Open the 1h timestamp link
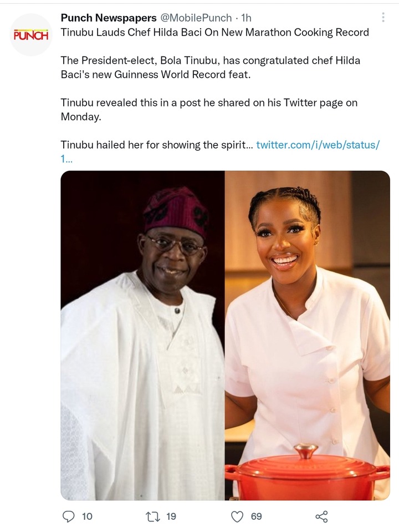This screenshot has width=399, height=532. coord(246,18)
